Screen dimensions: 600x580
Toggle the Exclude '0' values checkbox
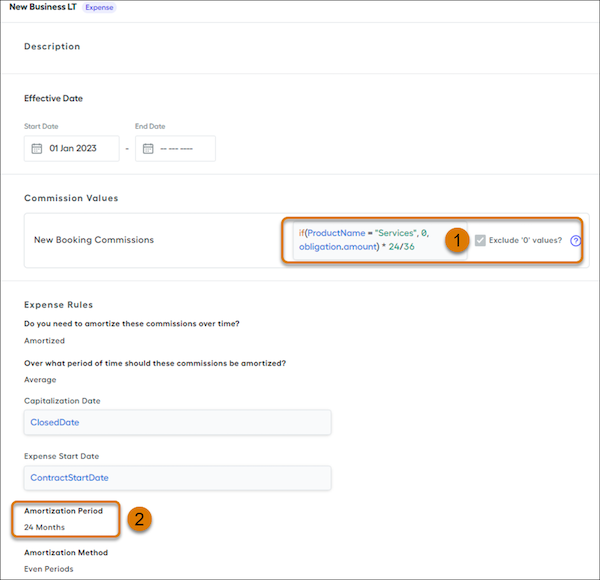click(x=480, y=240)
